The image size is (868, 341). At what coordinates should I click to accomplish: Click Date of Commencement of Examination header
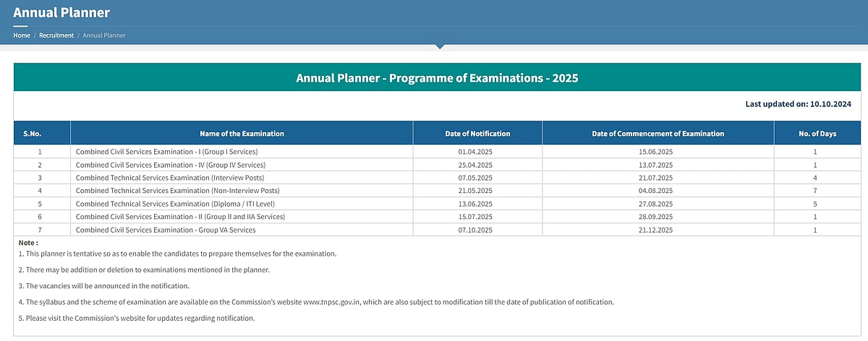tap(658, 134)
